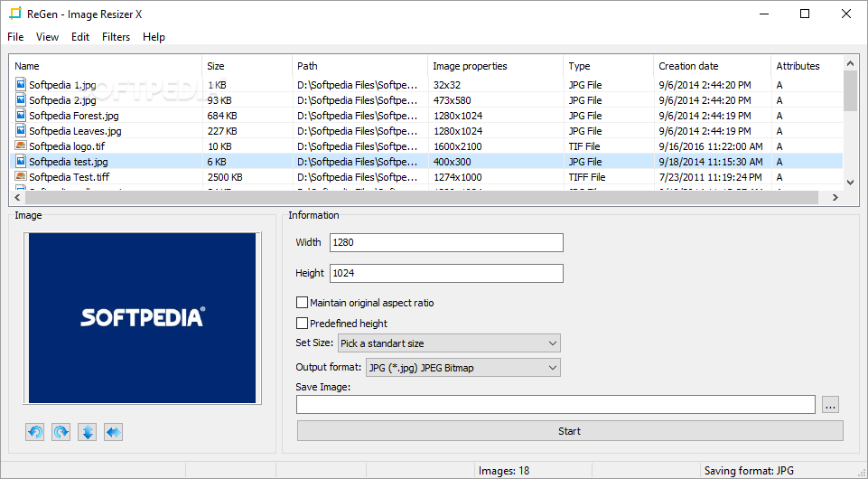Browse save location with the ... button

tap(830, 405)
